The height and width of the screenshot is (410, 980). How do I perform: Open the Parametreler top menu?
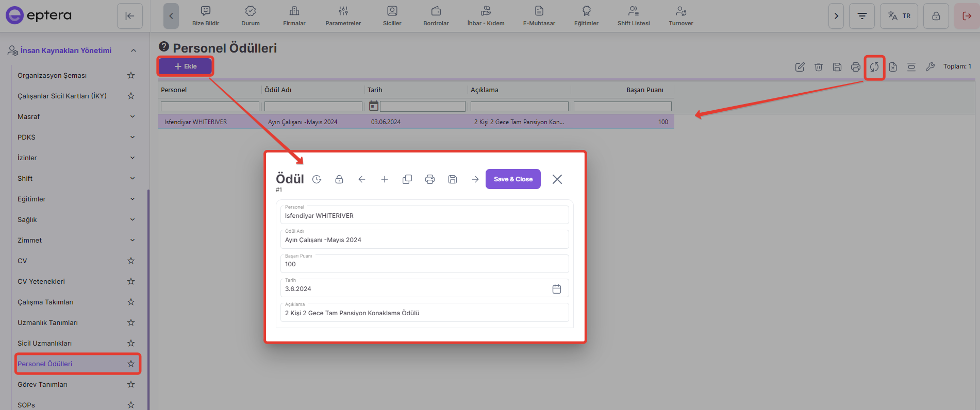[x=343, y=16]
